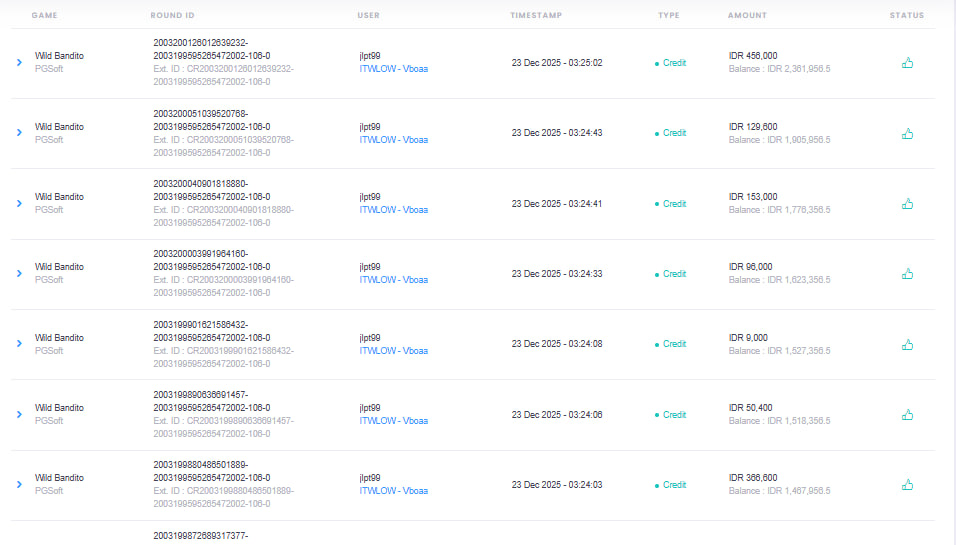Click thumbs-up status icon for 03:24:08 row
The height and width of the screenshot is (545, 956).
click(907, 344)
